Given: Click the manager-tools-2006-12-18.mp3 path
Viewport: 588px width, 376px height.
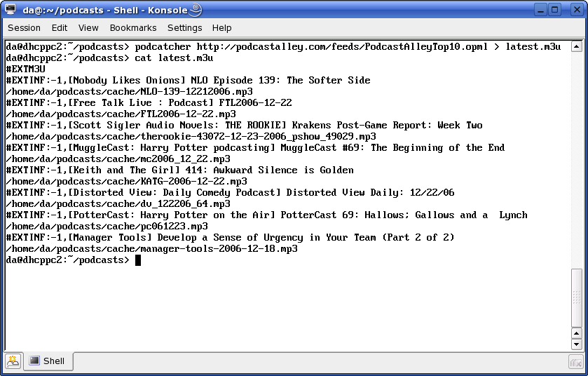Looking at the screenshot, I should (152, 249).
